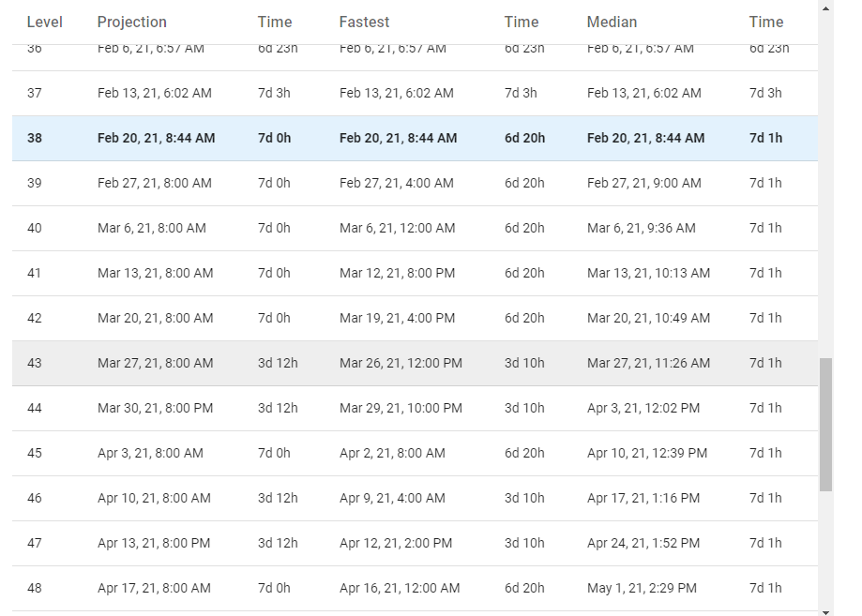Select the highlighted level 38 row number

tap(35, 138)
